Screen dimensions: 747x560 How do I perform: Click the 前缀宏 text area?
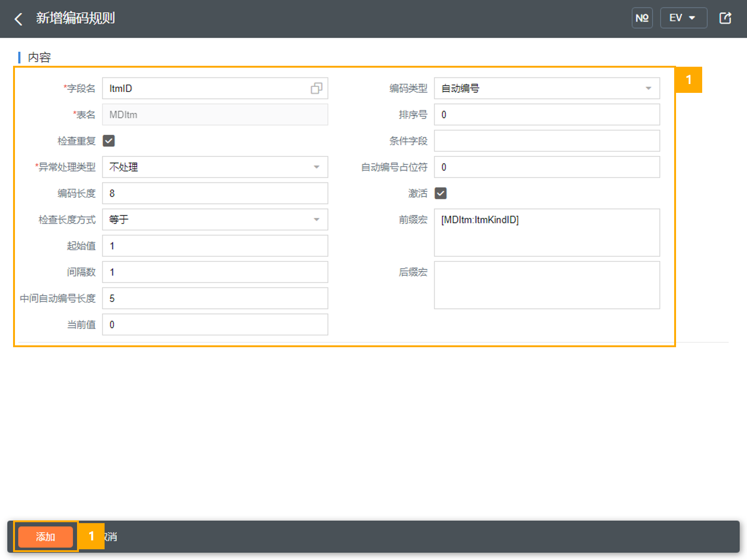click(x=547, y=232)
